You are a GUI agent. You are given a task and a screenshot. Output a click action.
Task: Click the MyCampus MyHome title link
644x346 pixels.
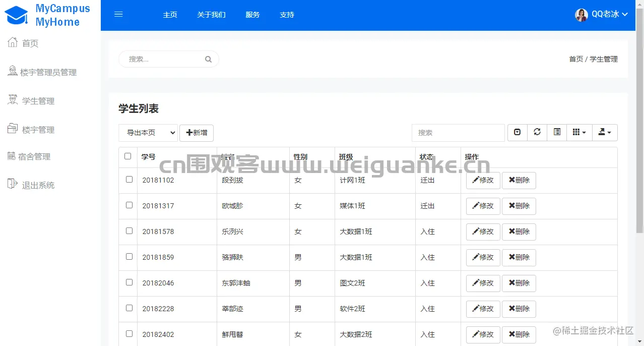tap(62, 15)
